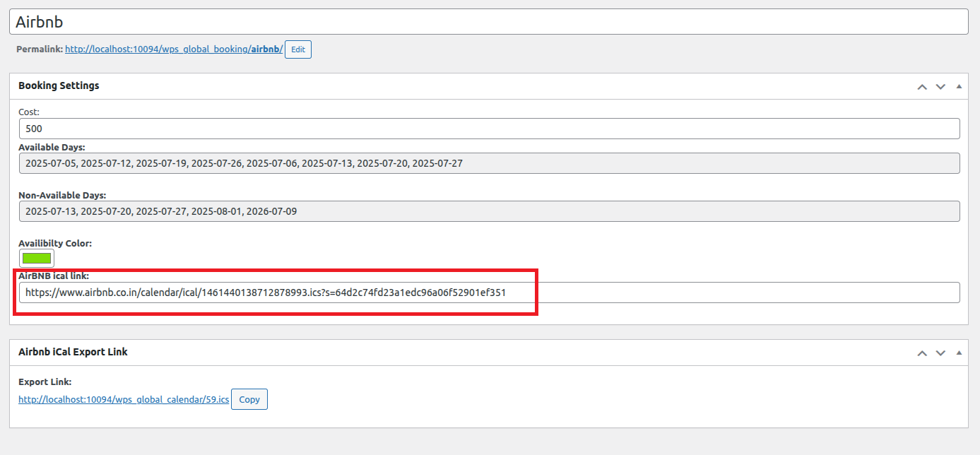This screenshot has width=980, height=455.
Task: Move Airbnb iCal Export Link panel down
Action: click(940, 353)
